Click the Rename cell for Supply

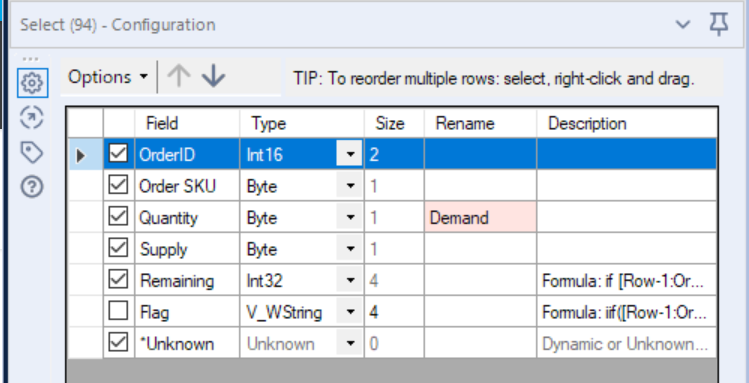point(480,249)
